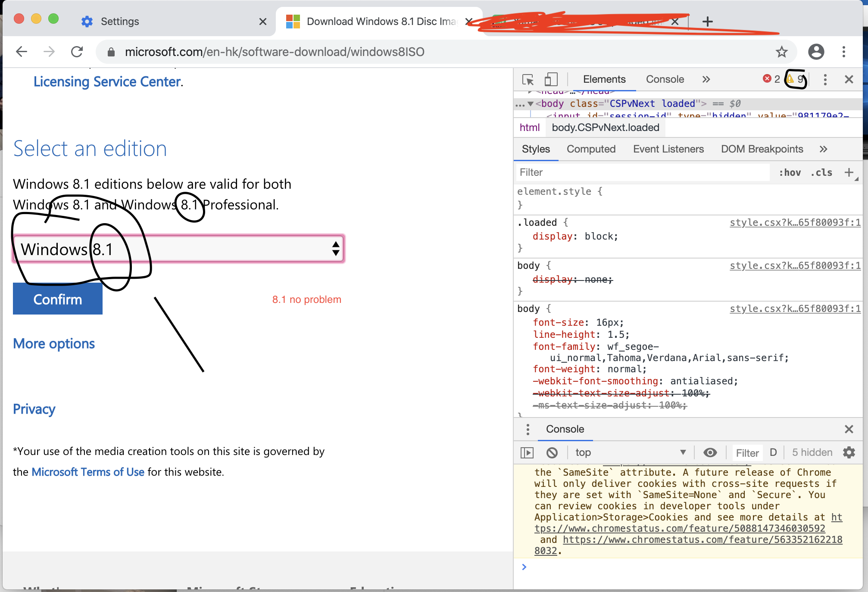Create a live expression with eye icon

[710, 452]
